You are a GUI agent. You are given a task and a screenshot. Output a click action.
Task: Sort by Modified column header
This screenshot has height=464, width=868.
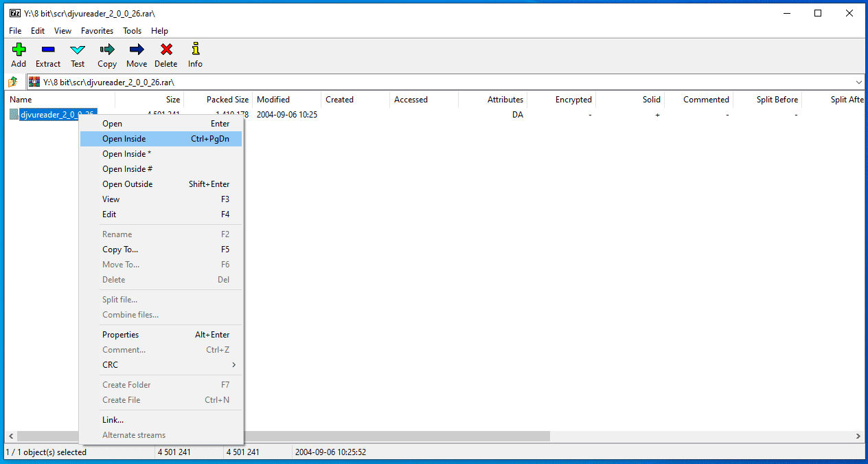[x=286, y=100]
